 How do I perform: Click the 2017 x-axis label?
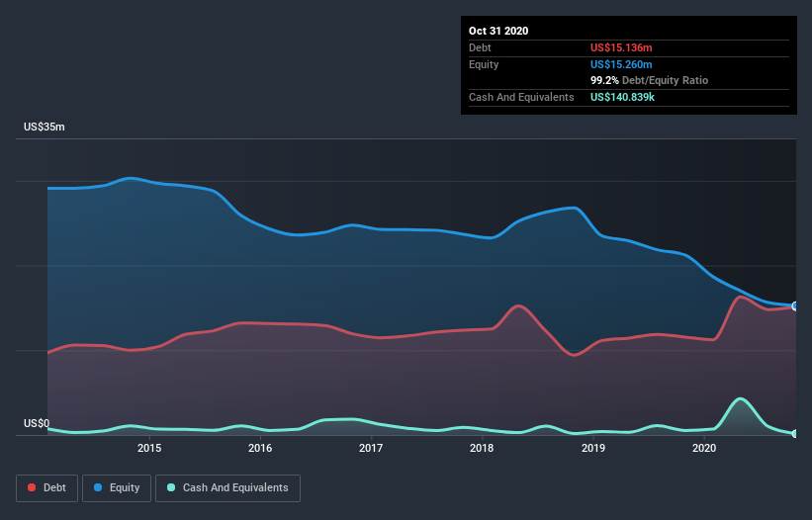click(371, 448)
